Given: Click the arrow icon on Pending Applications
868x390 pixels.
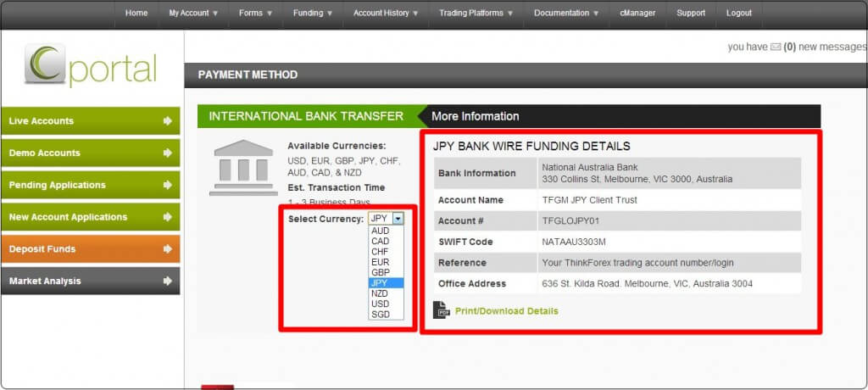Looking at the screenshot, I should pos(168,185).
